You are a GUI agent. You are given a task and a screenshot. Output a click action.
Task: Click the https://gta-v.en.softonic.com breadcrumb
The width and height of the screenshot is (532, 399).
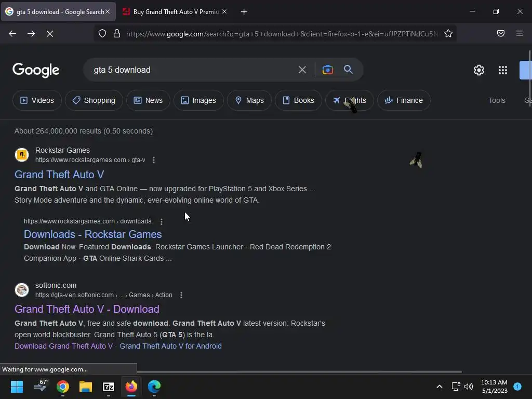[x=104, y=295]
